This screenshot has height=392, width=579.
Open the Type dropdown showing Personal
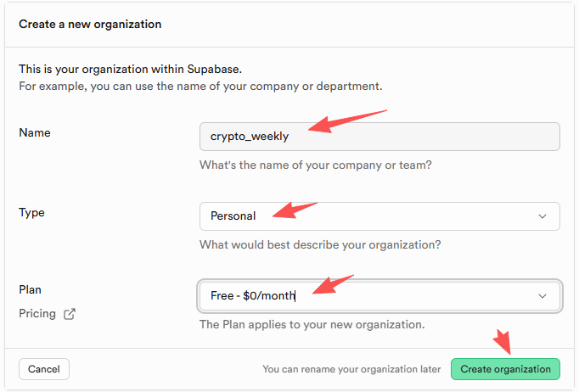click(x=379, y=216)
